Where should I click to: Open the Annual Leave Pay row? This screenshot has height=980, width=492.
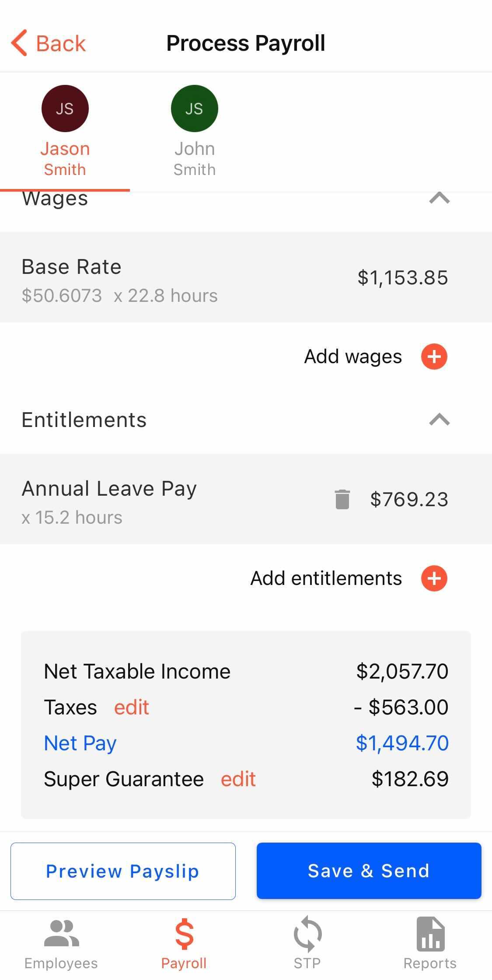pos(246,499)
